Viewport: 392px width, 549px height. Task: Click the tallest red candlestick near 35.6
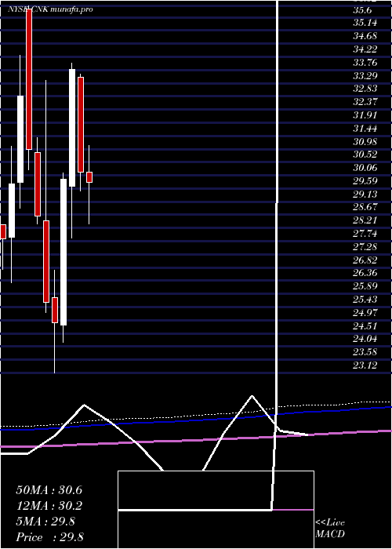click(x=29, y=78)
